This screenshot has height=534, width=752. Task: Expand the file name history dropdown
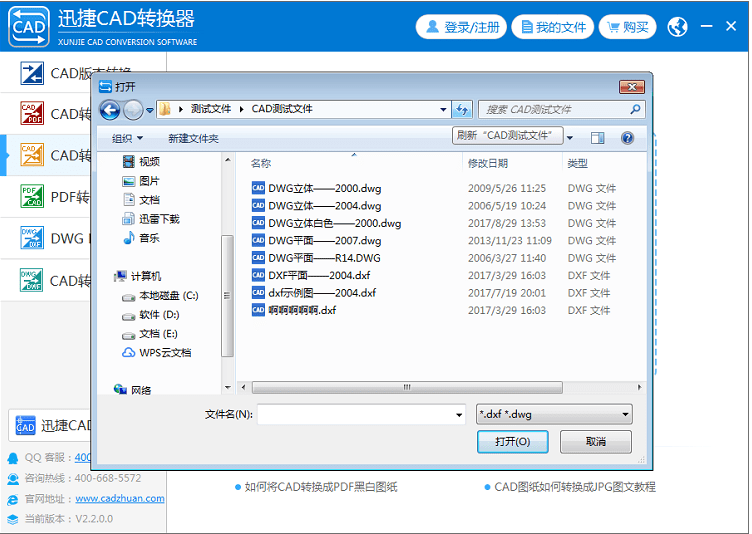(x=459, y=415)
